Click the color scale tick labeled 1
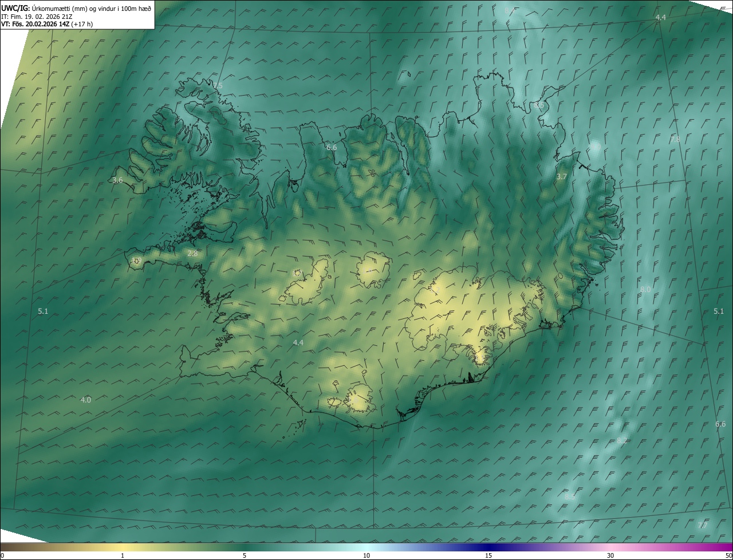The width and height of the screenshot is (733, 560). tap(123, 555)
